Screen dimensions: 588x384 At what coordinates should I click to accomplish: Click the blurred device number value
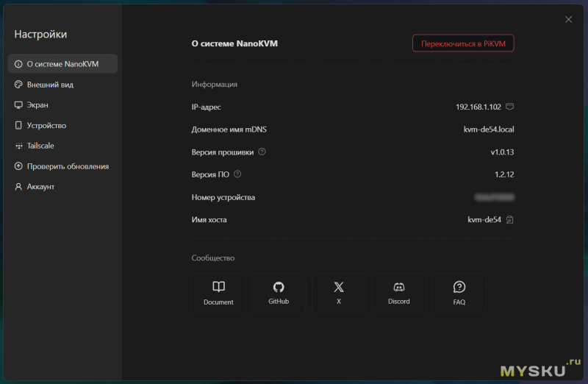coord(494,197)
